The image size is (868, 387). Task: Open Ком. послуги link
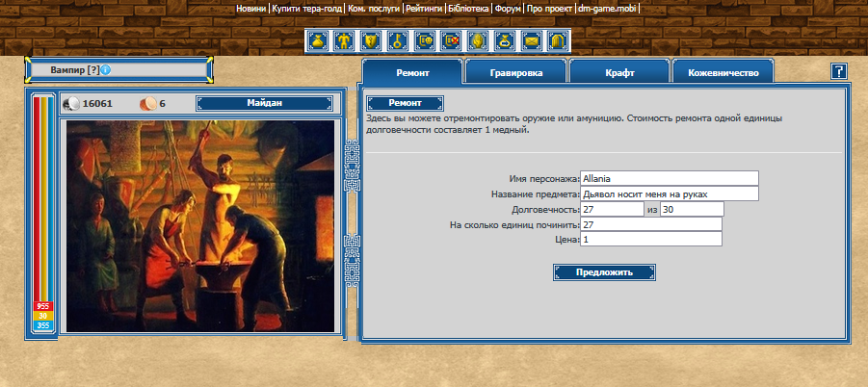click(x=374, y=9)
